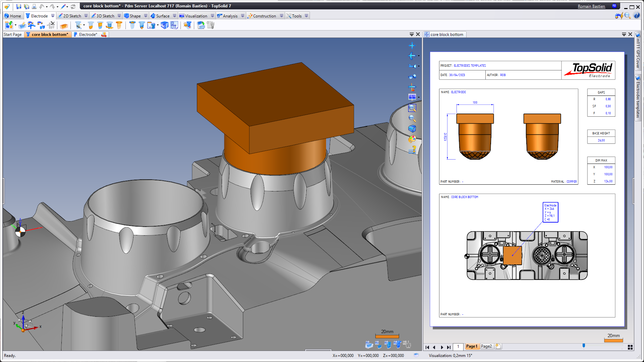Open the Surface ribbon tab
Viewport: 644px width, 362px height.
163,16
